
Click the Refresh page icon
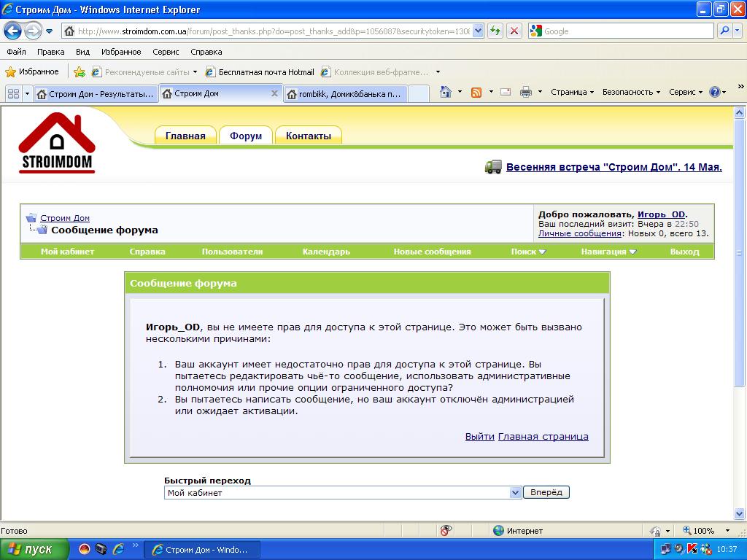[495, 31]
